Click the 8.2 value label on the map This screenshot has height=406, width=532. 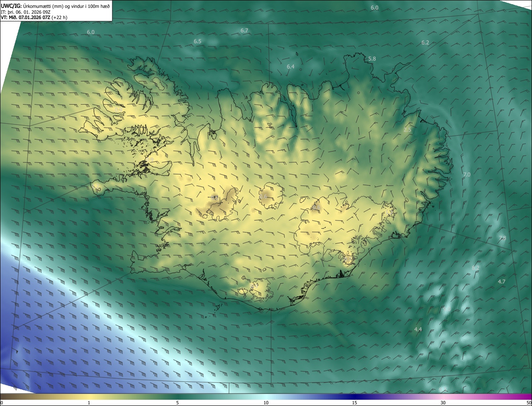pyautogui.click(x=475, y=268)
